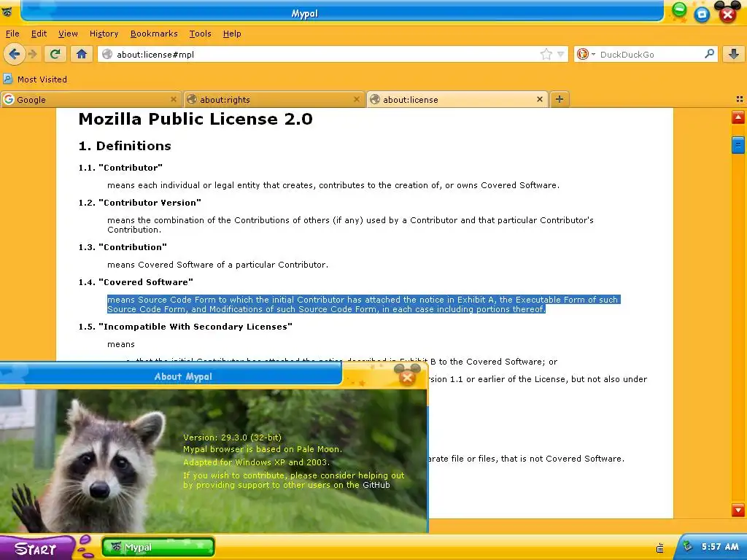747x560 pixels.
Task: Click the system tray clock
Action: [x=720, y=547]
